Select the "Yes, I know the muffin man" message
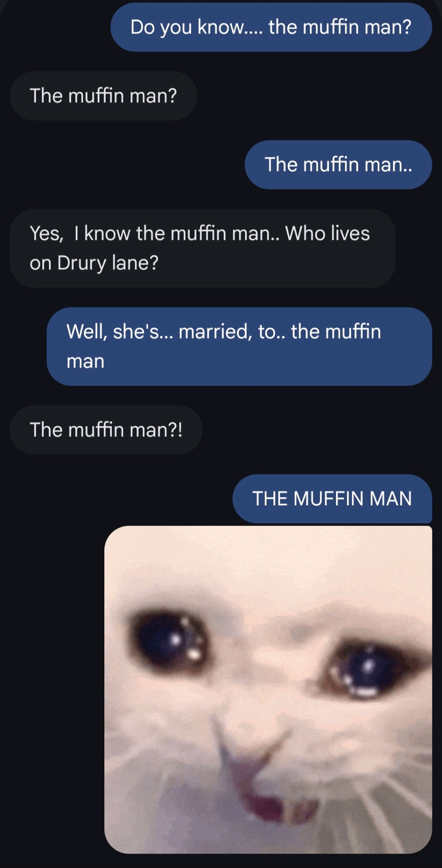Screen dimensions: 442x868 coord(202,248)
